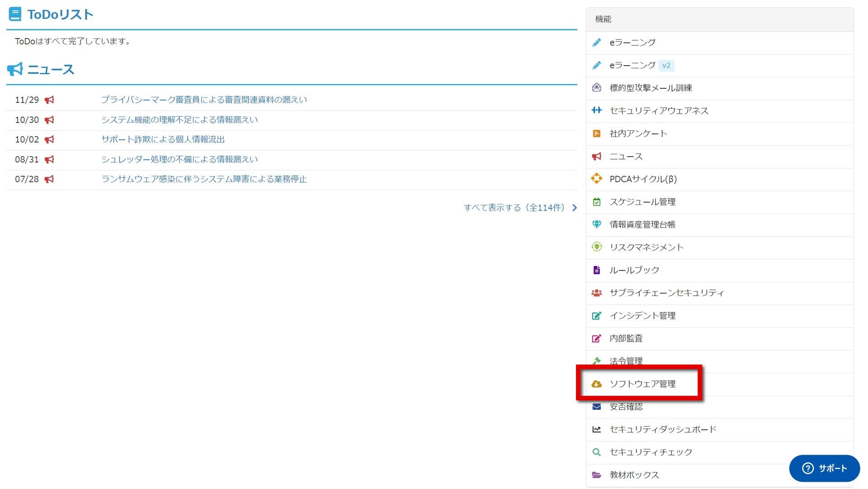
Task: Click the megaphone icon on the 07/28 news row
Action: (49, 179)
